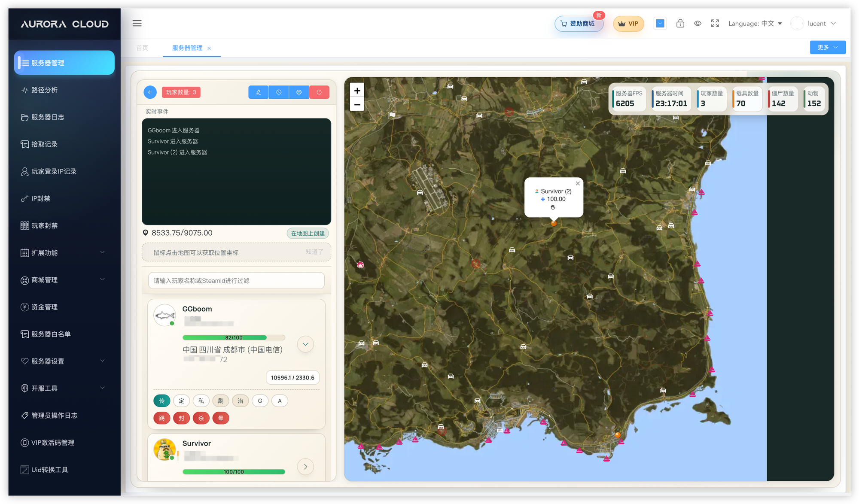Expand Survivor's player card details
The width and height of the screenshot is (859, 504).
[x=305, y=466]
